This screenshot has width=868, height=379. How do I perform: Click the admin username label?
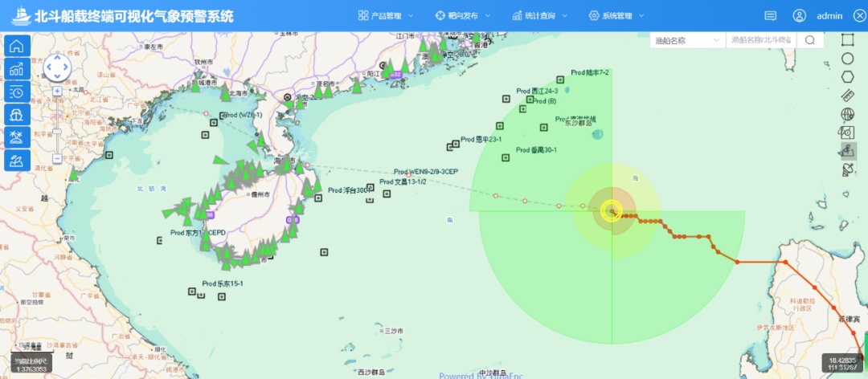829,16
